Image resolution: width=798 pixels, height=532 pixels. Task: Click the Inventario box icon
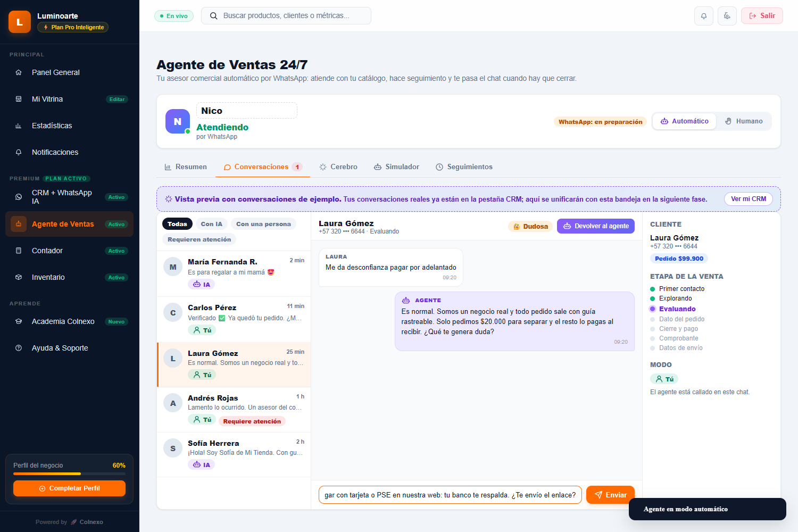coord(19,277)
